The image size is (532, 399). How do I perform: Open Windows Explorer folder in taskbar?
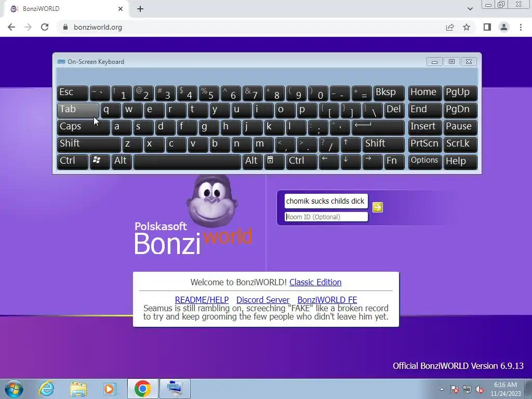[78, 389]
